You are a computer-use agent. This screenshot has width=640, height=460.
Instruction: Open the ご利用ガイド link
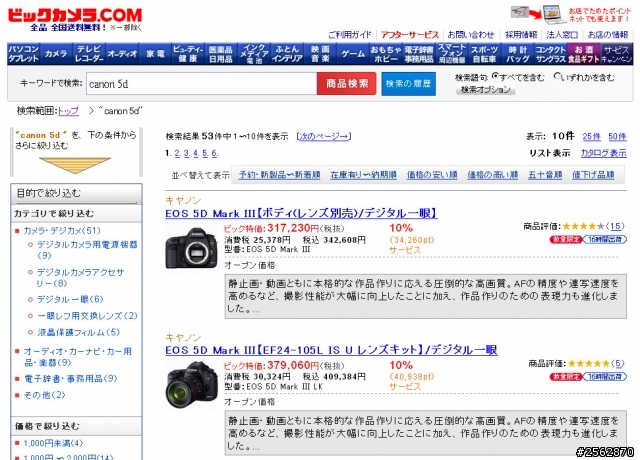[350, 35]
